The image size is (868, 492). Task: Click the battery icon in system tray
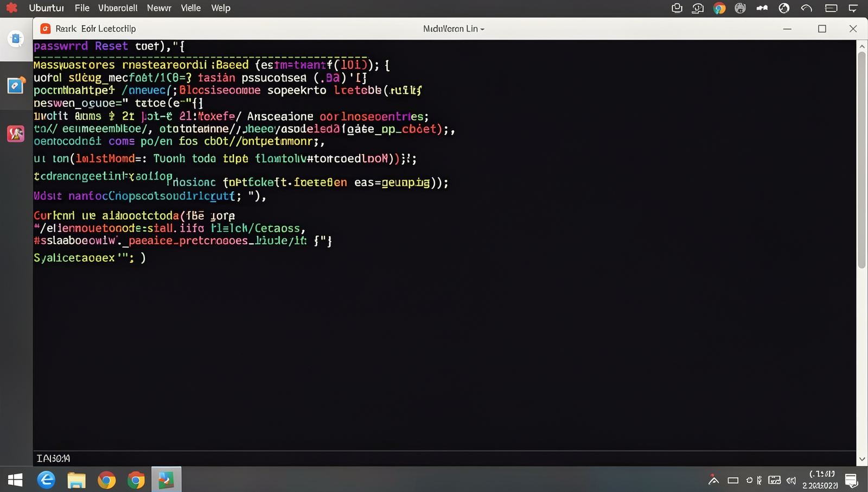click(733, 481)
